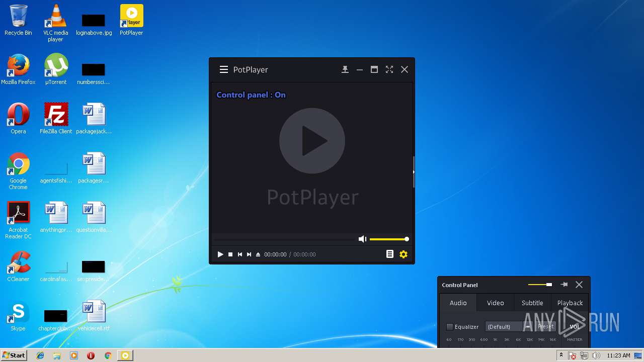Toggle control panel with gear icon
Screen dimensions: 644x362
tap(404, 254)
